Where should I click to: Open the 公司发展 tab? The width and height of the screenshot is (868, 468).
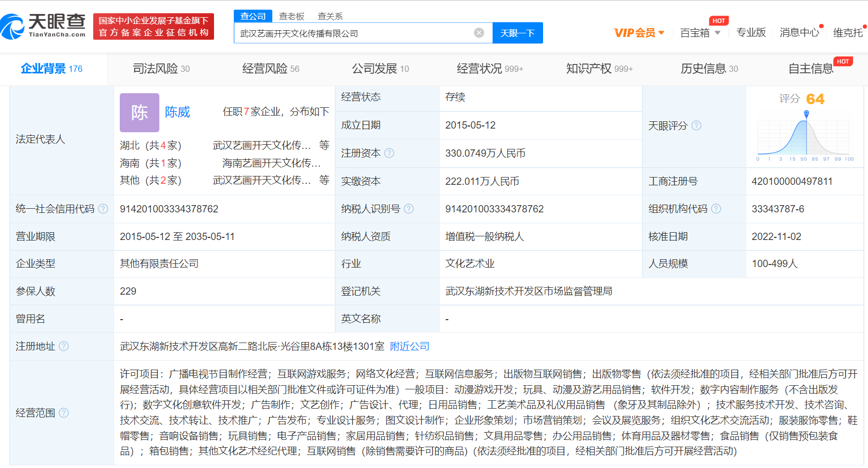[381, 69]
